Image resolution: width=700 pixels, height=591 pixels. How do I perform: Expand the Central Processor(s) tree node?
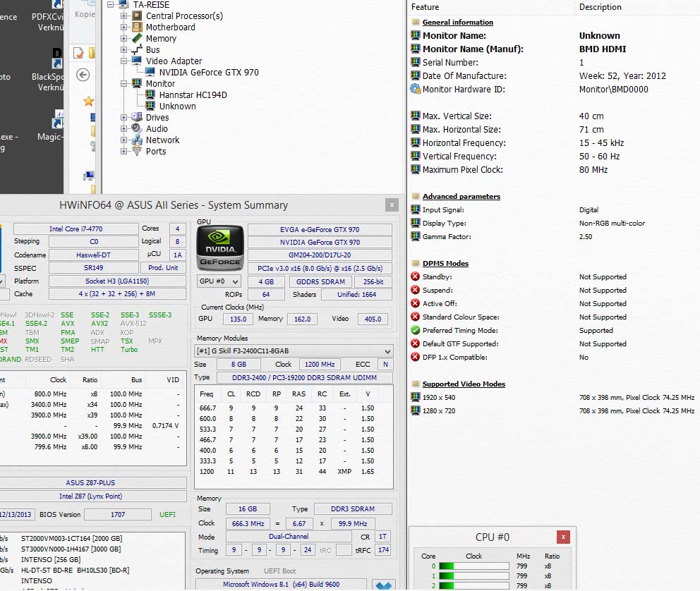(x=123, y=16)
